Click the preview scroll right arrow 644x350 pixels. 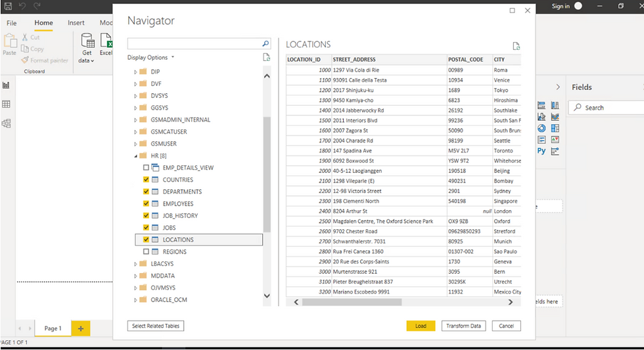[510, 302]
